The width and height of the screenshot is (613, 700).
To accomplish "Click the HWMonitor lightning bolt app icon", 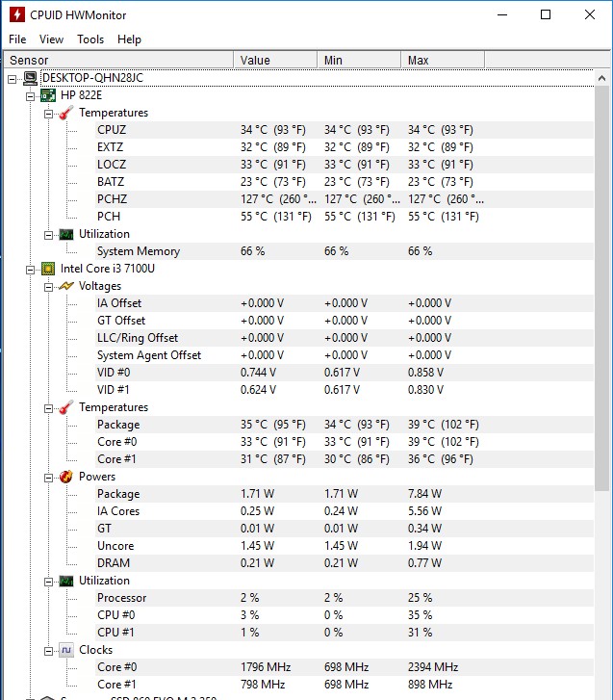I will [17, 14].
